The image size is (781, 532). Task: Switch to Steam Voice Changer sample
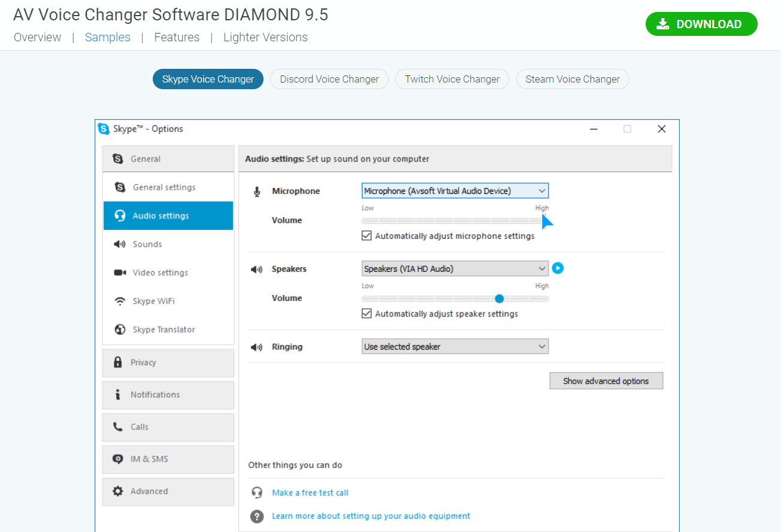[573, 79]
